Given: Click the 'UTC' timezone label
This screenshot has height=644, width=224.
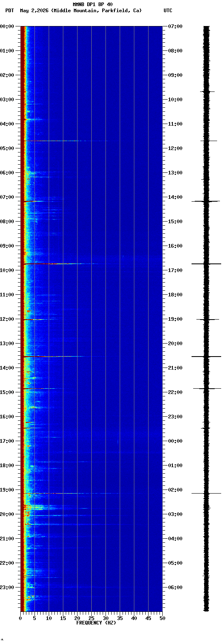Looking at the screenshot, I should click(168, 11).
